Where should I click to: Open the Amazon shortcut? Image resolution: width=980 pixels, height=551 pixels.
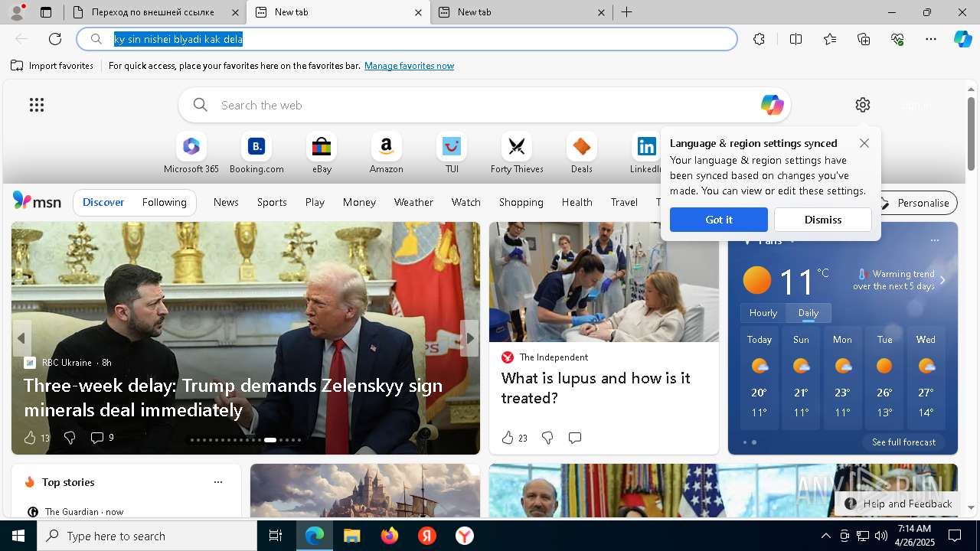(x=386, y=153)
